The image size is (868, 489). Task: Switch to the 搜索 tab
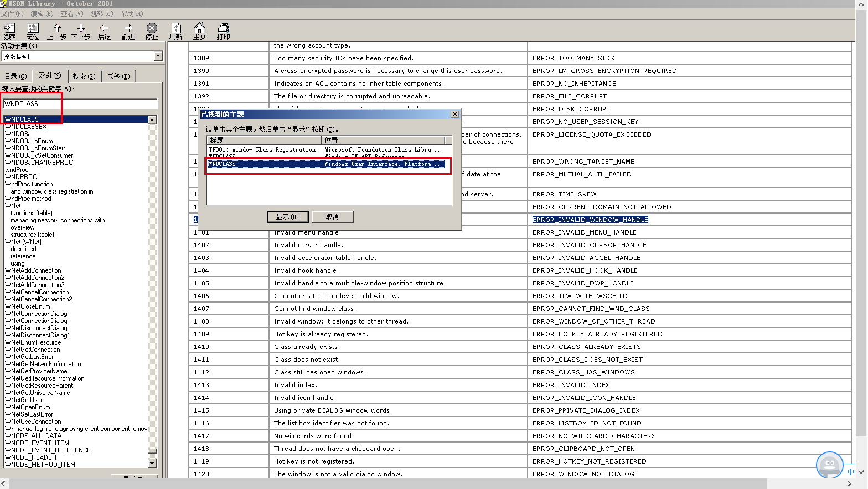click(x=84, y=76)
